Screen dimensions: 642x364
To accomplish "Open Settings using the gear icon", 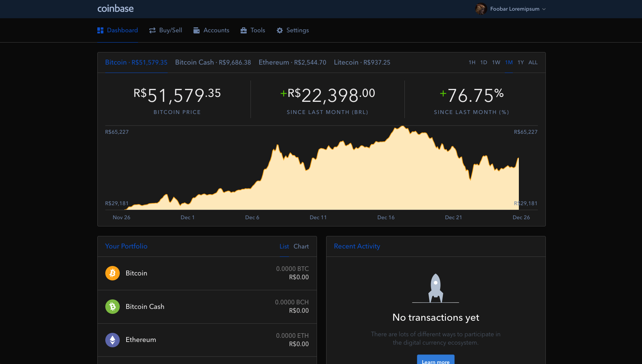I will pyautogui.click(x=280, y=30).
